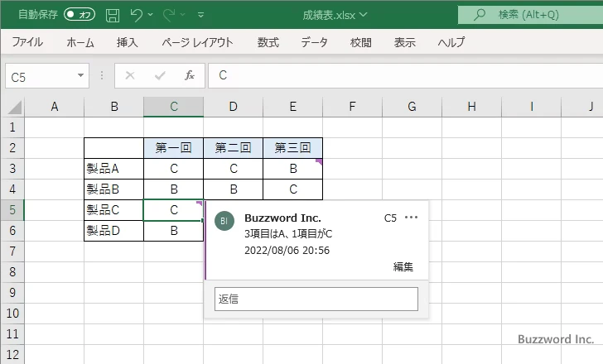Click the 返信 reply input box

click(x=316, y=299)
